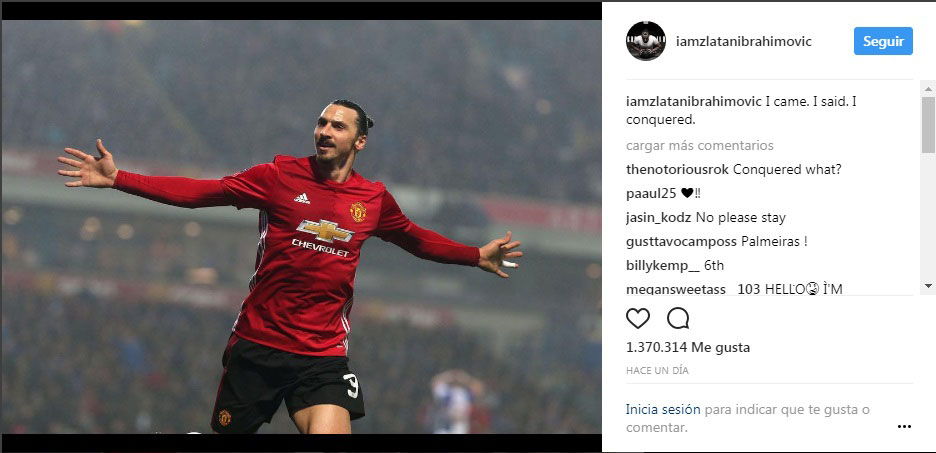Click the comments scrollbar down arrow
The width and height of the screenshot is (936, 453).
tap(928, 285)
